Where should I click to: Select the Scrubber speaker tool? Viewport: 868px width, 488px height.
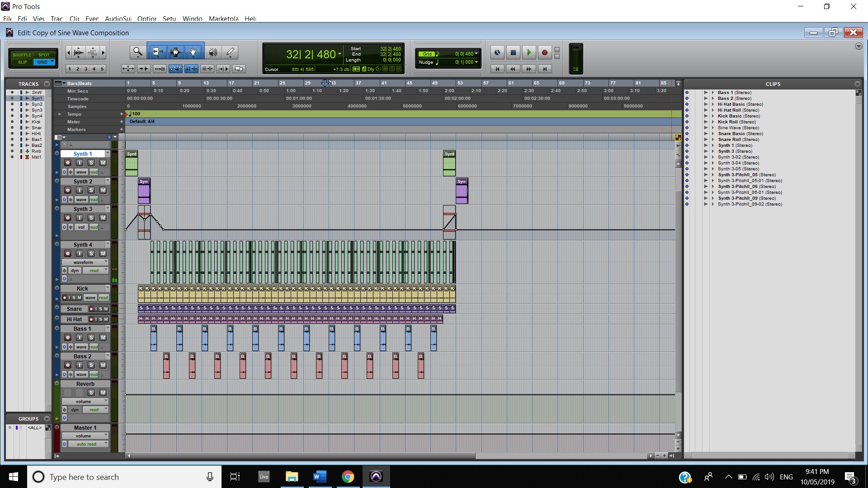(212, 52)
